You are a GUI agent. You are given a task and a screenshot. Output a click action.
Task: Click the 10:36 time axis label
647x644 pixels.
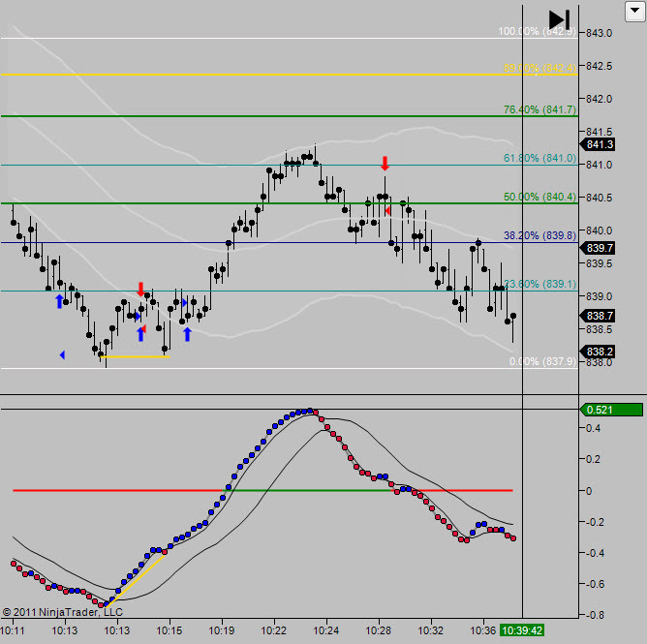tap(483, 630)
